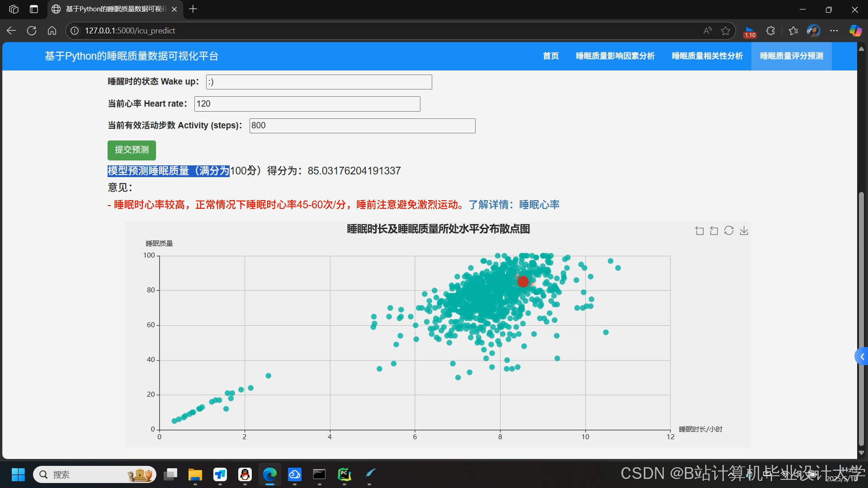Open browser settings and more menu
This screenshot has width=868, height=488.
tap(834, 31)
